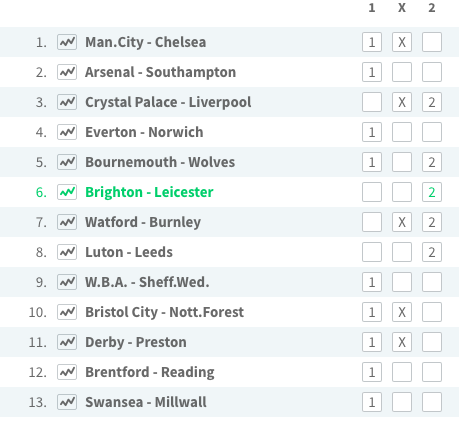Open stats chart icon for Arsenal - Southampton
The height and width of the screenshot is (426, 459).
point(67,72)
